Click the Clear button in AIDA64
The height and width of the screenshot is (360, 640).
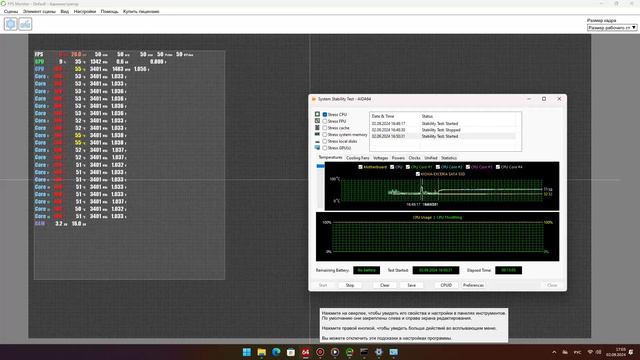pos(384,285)
